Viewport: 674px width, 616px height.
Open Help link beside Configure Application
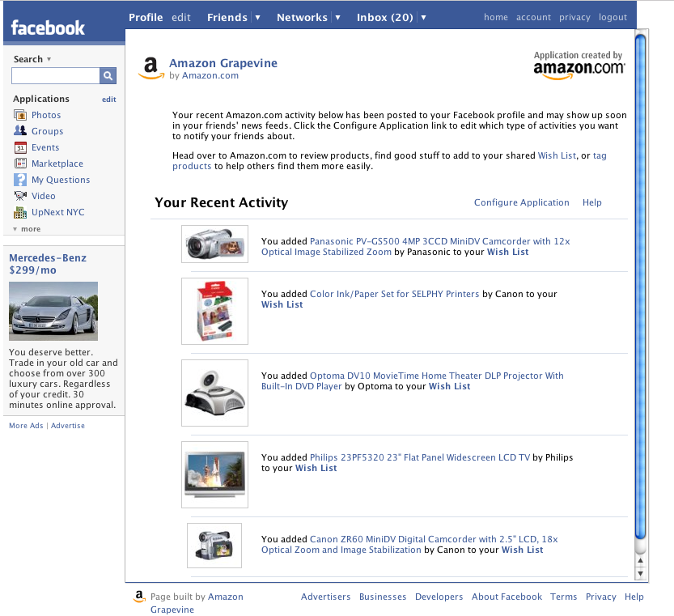[x=592, y=202]
